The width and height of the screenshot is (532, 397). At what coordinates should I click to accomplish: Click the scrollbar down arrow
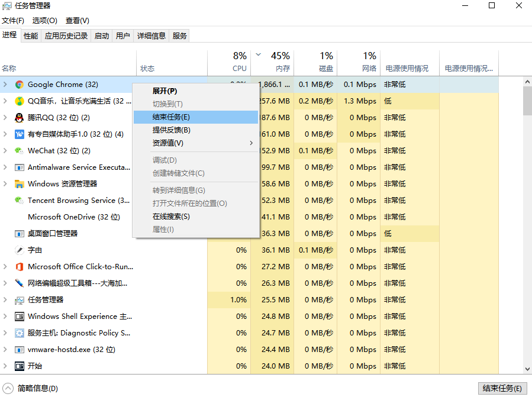[527, 369]
